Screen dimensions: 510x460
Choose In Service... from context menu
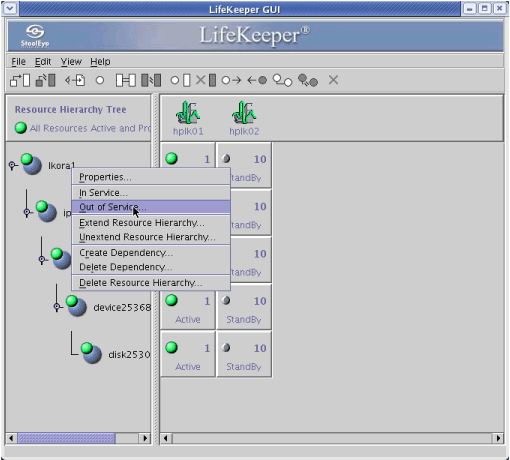[151, 193]
